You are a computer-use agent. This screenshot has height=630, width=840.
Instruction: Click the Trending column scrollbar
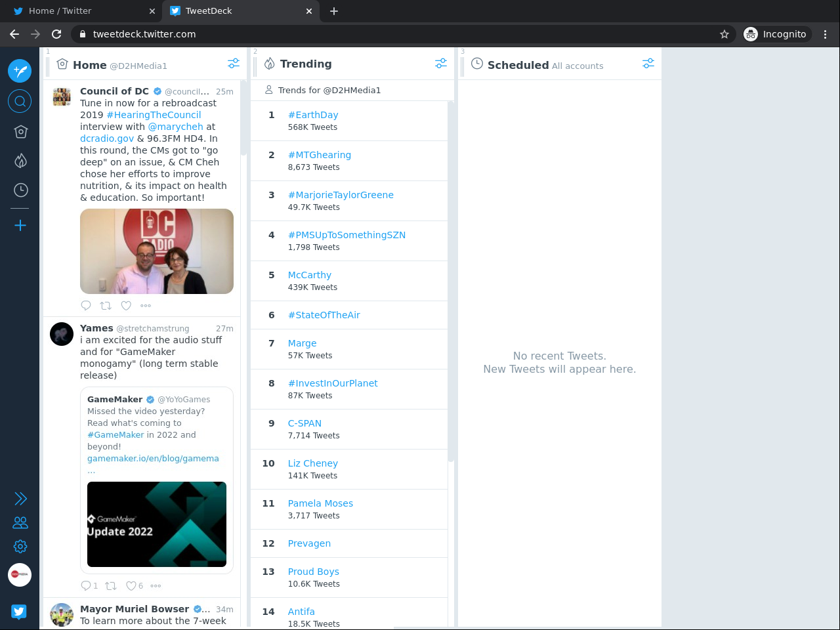click(x=451, y=282)
